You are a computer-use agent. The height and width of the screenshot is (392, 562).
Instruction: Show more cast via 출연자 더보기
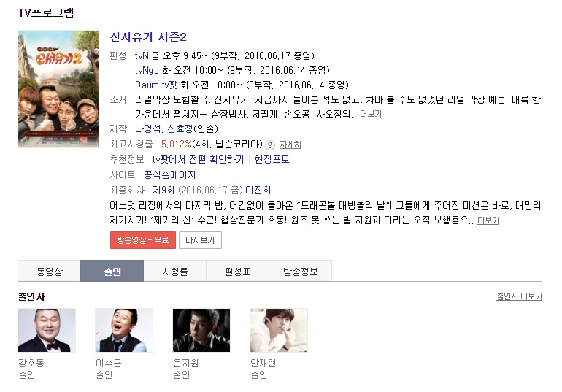coord(520,296)
